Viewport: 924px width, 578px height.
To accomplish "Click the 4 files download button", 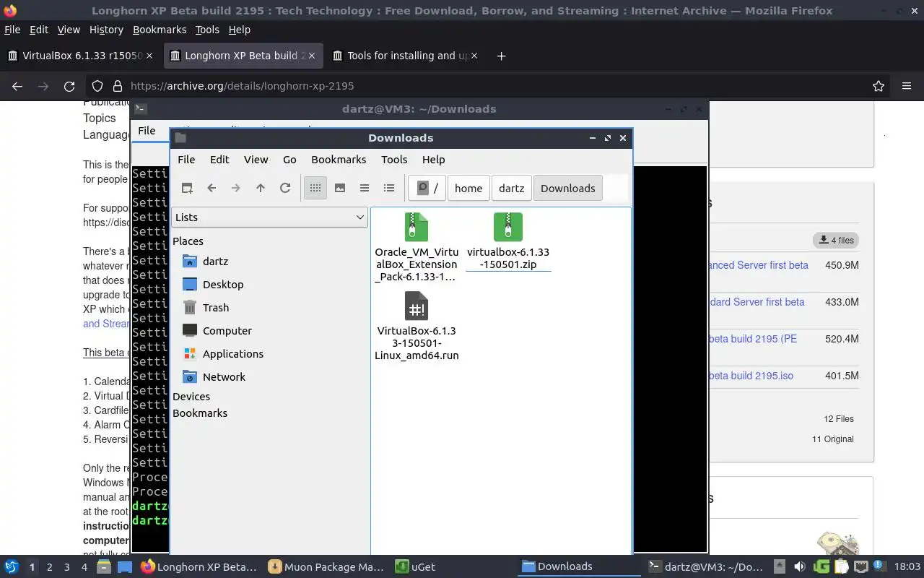I will click(836, 240).
